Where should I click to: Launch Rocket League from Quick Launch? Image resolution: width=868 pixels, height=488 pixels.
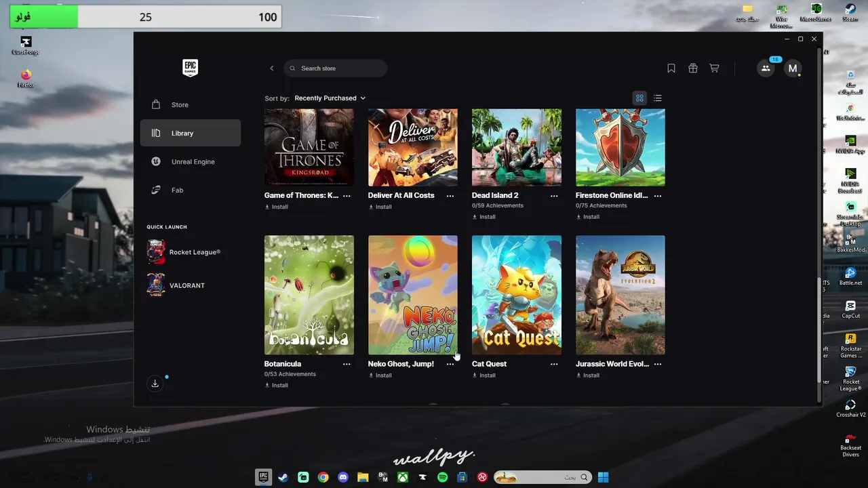click(184, 252)
